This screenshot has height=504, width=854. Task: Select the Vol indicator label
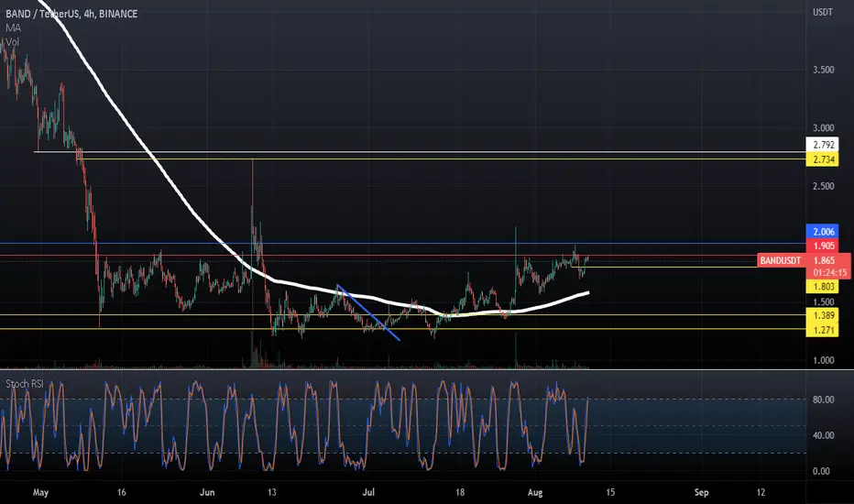pos(12,42)
